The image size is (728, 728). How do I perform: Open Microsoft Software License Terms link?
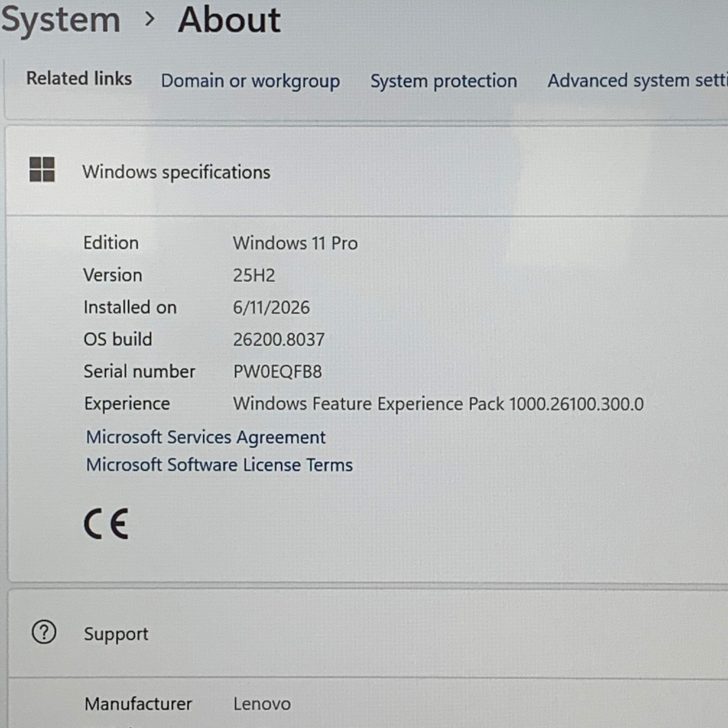(219, 465)
